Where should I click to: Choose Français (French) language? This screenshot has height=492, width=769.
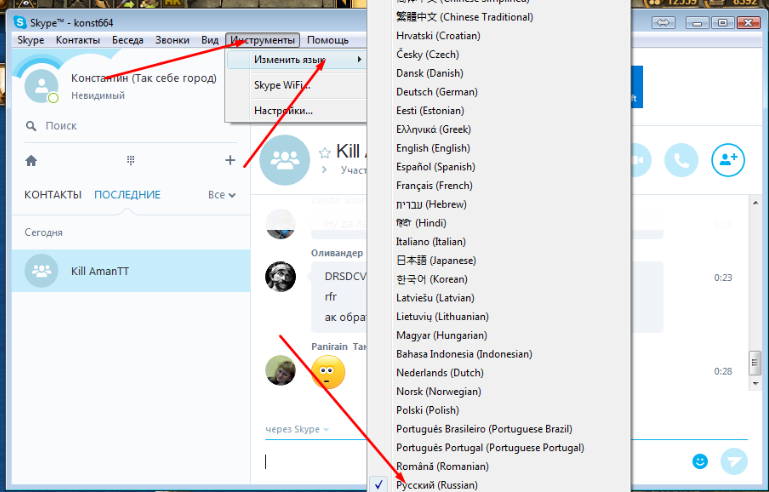(435, 185)
